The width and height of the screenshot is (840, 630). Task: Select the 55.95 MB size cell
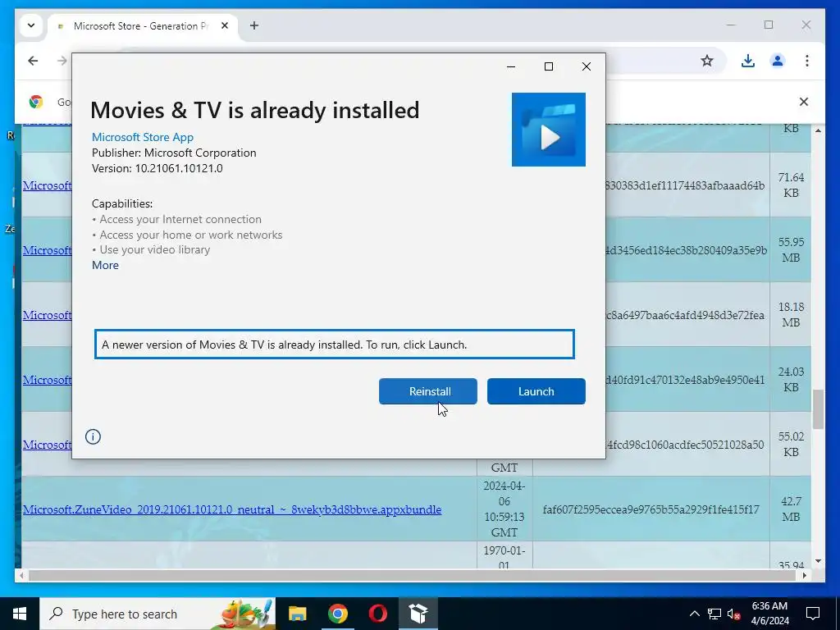coord(791,249)
